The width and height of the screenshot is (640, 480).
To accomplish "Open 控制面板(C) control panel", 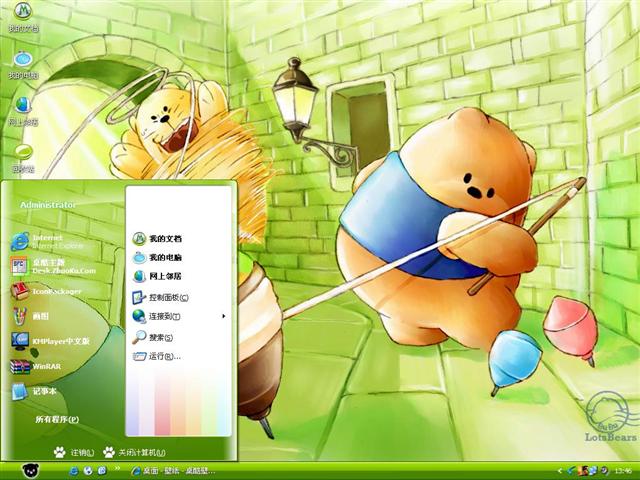I will [x=160, y=297].
